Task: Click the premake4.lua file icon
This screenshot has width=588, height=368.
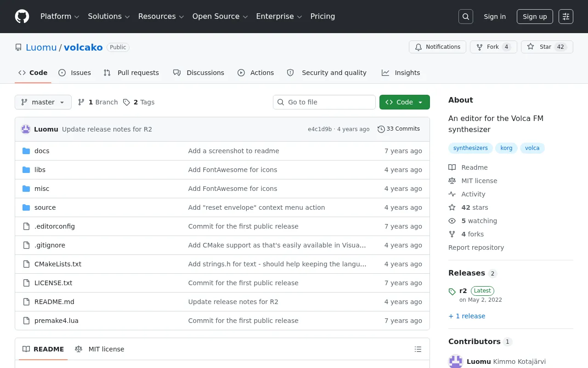Action: [26, 321]
